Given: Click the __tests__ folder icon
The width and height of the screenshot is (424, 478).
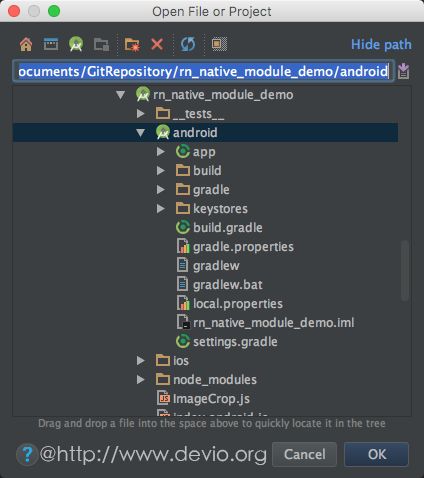Looking at the screenshot, I should (163, 113).
